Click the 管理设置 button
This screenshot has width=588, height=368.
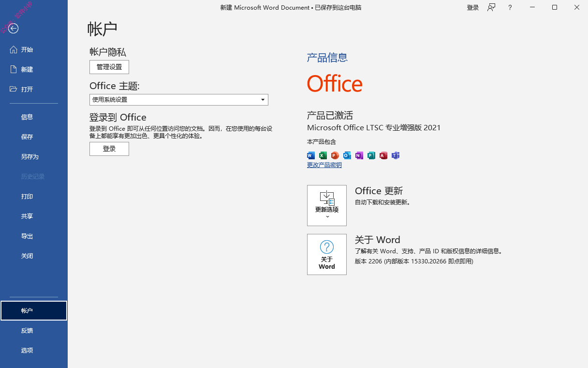109,67
